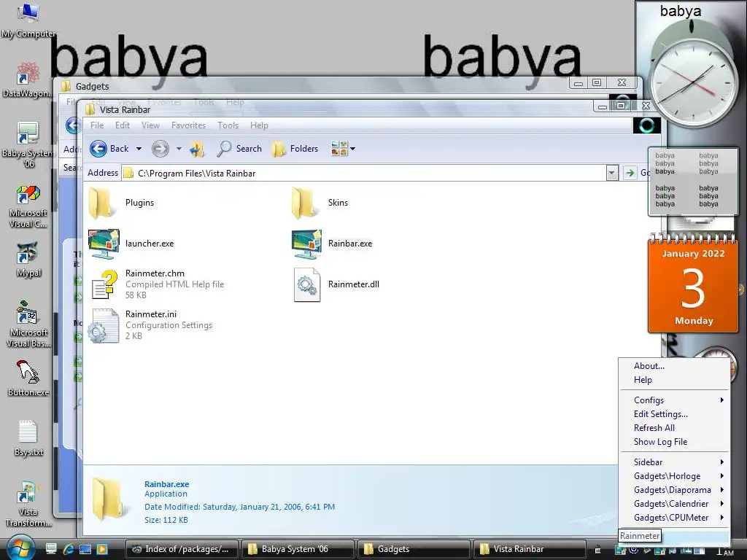Viewport: 747px width, 560px height.
Task: Open the Views icon menu
Action: pos(343,149)
